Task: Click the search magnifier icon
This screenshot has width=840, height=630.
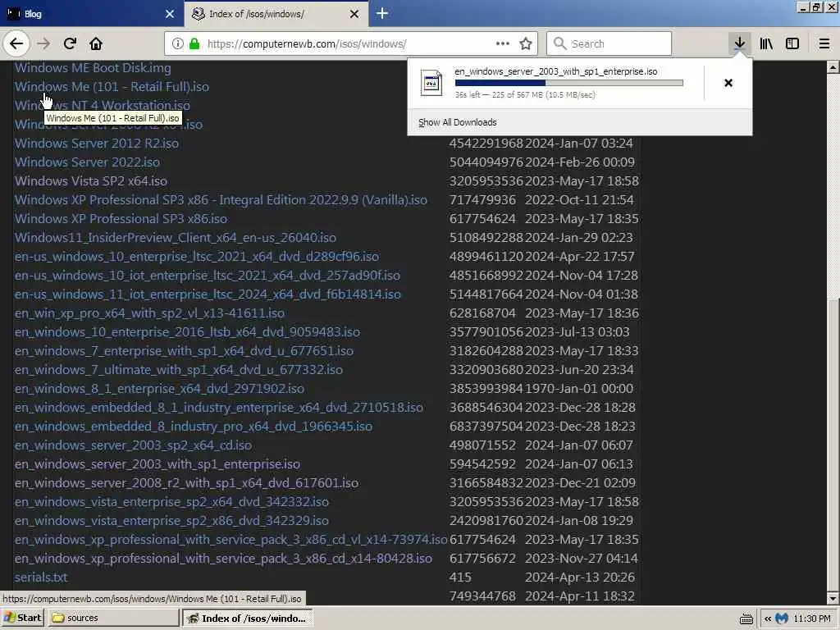Action: point(559,43)
